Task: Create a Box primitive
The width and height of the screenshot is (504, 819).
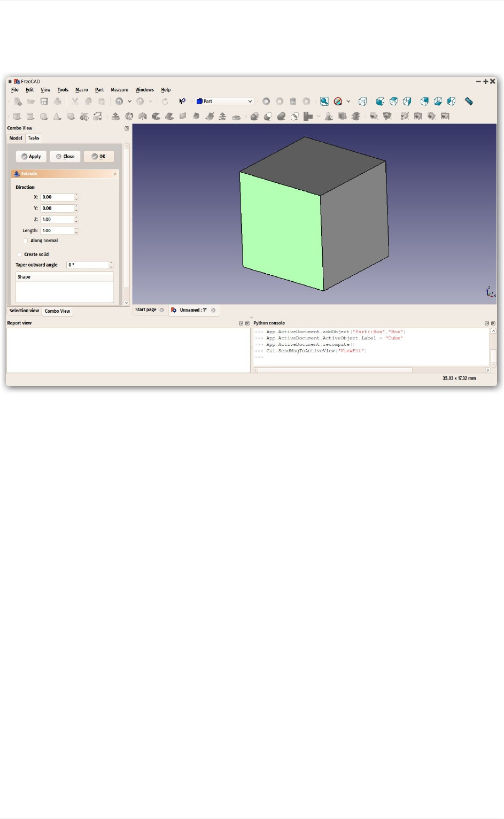Action: pyautogui.click(x=17, y=116)
